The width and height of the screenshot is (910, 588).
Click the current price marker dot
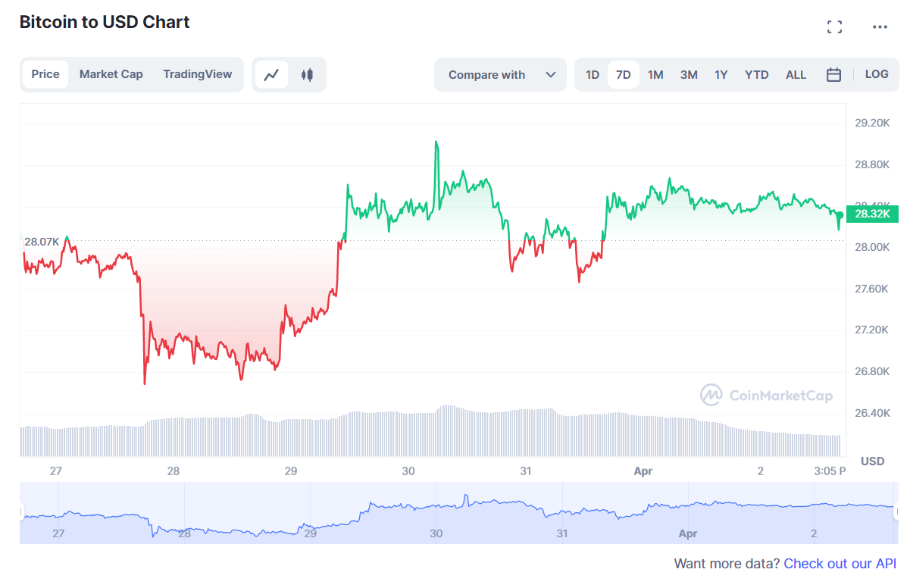pos(840,215)
